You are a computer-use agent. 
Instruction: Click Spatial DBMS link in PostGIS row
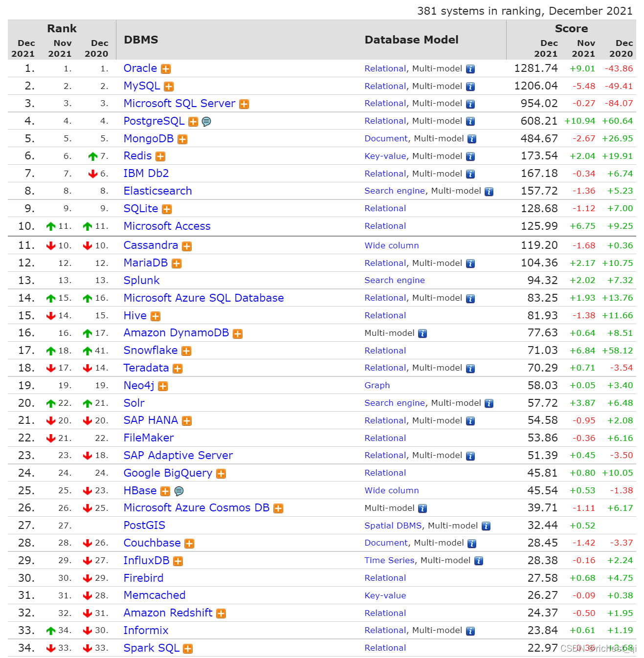[x=393, y=526]
